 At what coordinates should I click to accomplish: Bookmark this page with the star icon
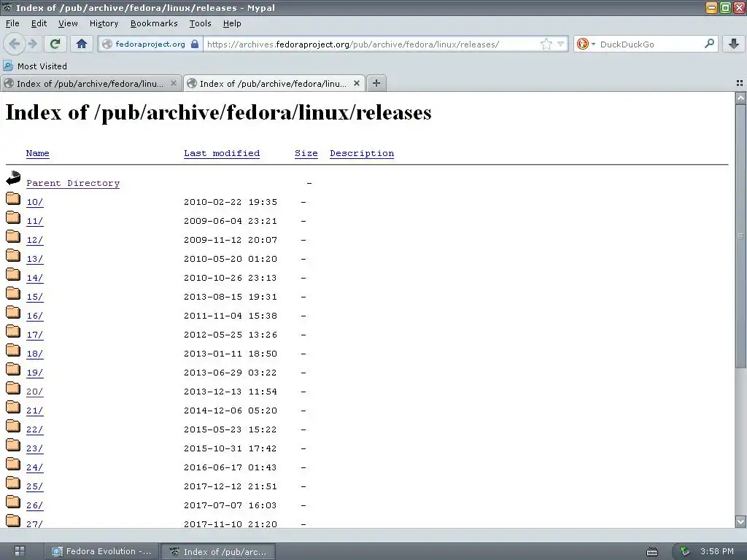coord(546,44)
